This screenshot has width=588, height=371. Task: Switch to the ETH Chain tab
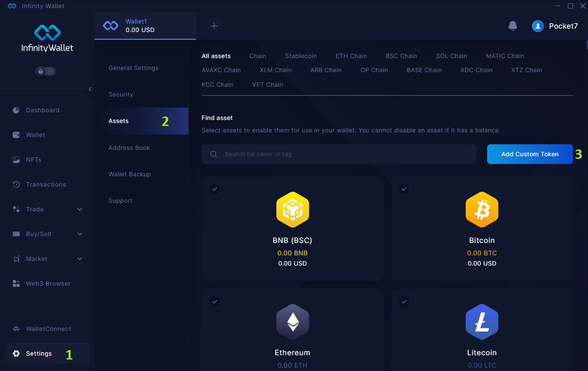(x=351, y=56)
